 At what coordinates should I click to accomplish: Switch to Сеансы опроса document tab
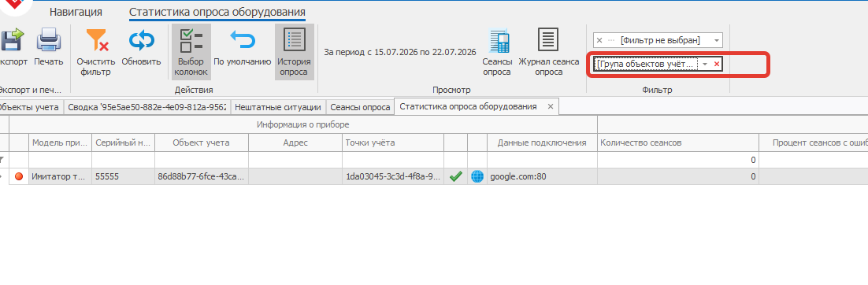[360, 107]
